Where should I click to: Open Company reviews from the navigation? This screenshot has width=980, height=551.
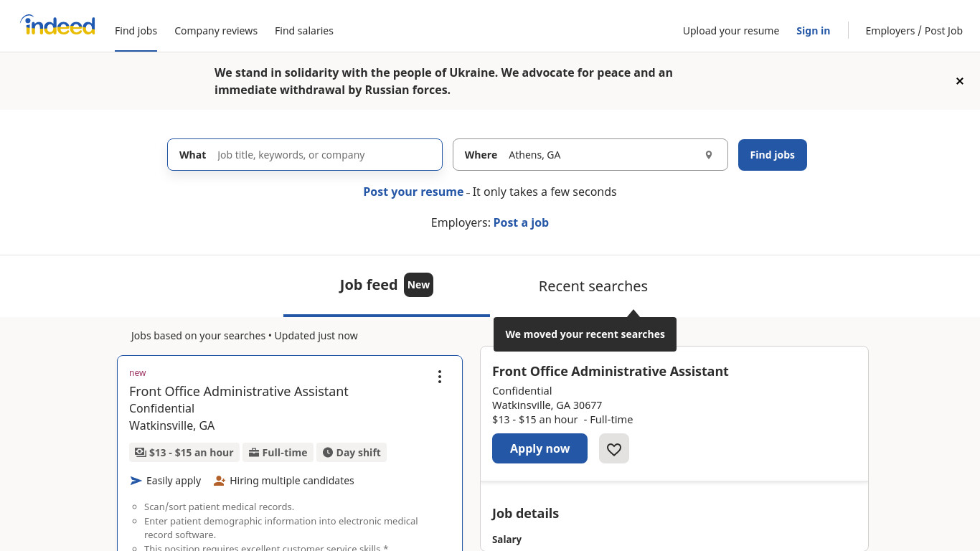point(216,31)
